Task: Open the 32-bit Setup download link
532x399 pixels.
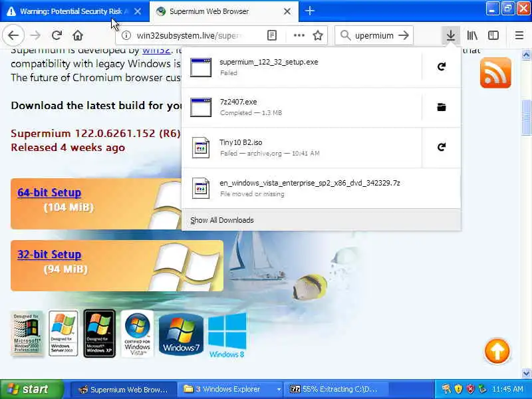Action: tap(49, 255)
